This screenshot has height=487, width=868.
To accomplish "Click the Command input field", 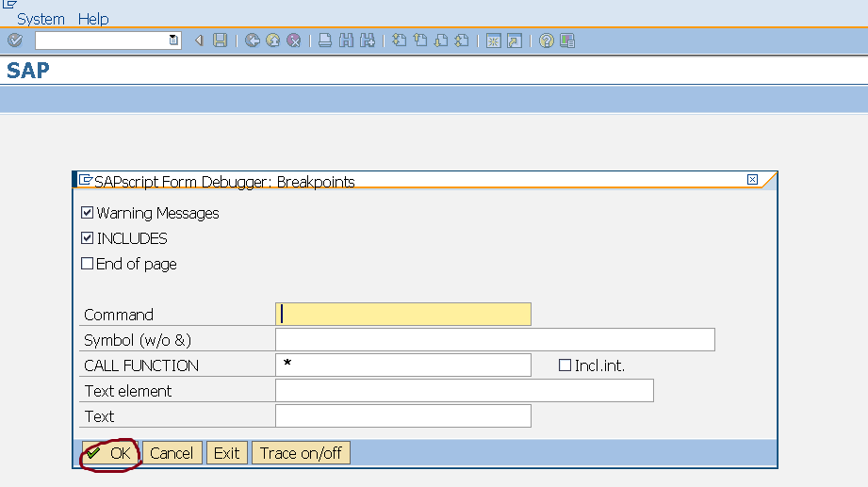I will (x=403, y=314).
